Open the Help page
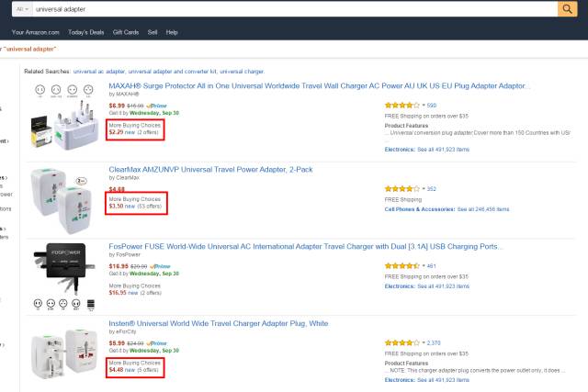This screenshot has height=392, width=588. (172, 32)
